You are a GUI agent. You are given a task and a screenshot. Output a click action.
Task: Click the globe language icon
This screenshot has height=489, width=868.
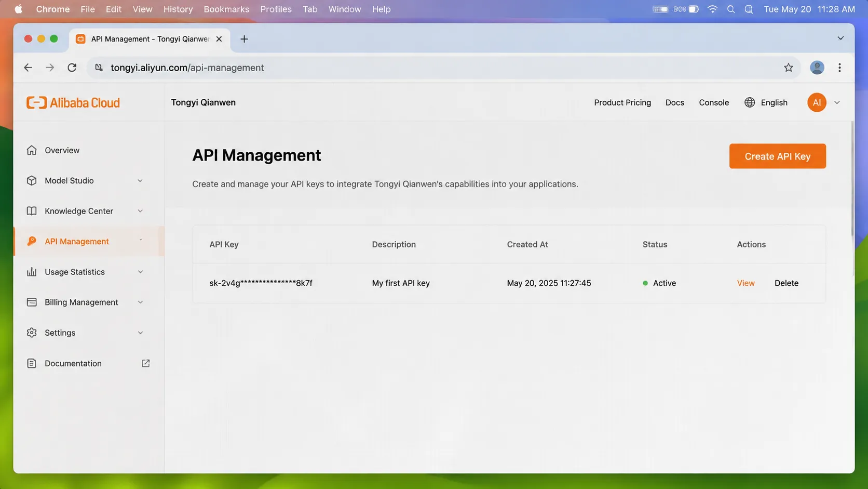click(750, 102)
